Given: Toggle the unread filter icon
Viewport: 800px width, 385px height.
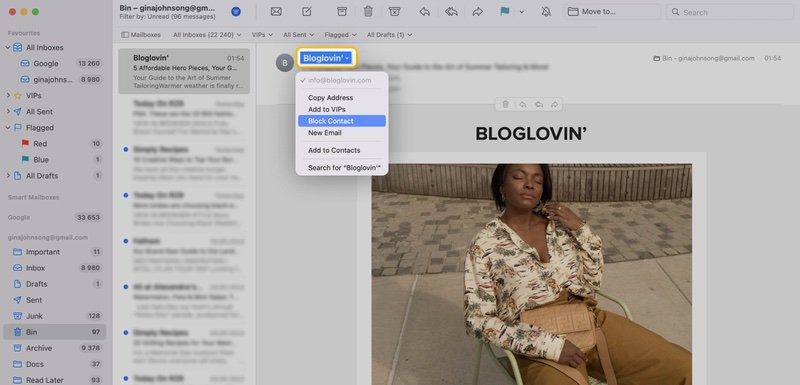Looking at the screenshot, I should (236, 11).
